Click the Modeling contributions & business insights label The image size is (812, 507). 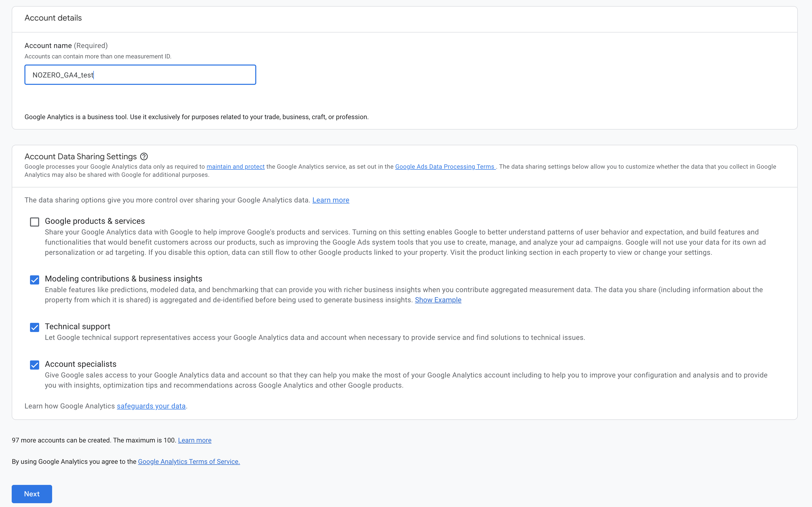[x=124, y=279]
